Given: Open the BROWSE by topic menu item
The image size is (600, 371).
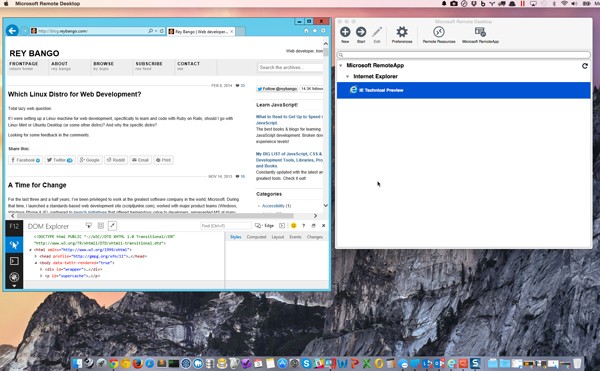Looking at the screenshot, I should tap(103, 66).
